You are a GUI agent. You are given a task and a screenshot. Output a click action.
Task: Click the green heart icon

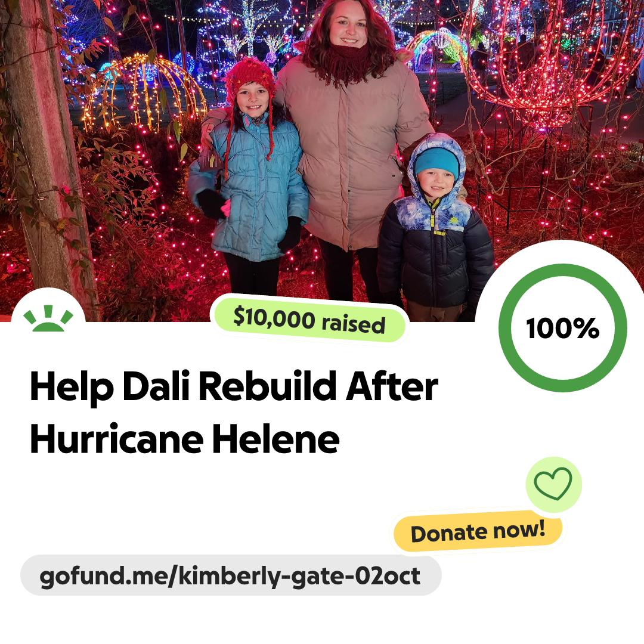pos(553,484)
